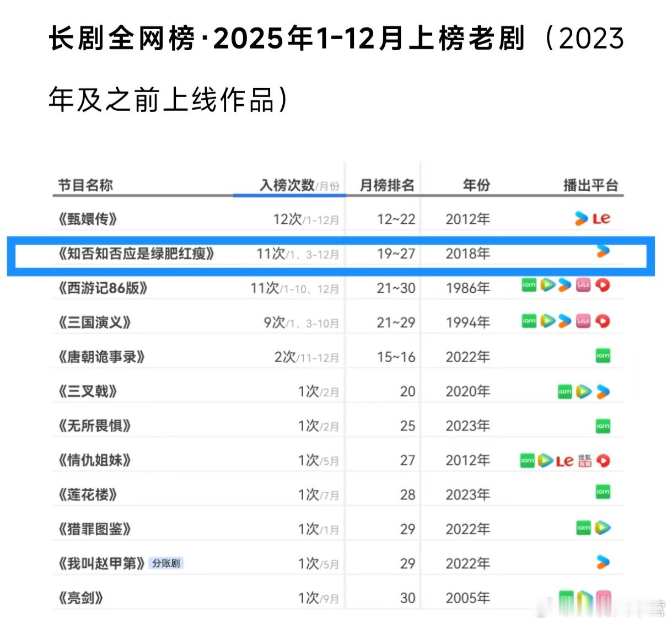Click the red video platform icon on 西游记86版 row
The height and width of the screenshot is (624, 672).
tap(602, 286)
